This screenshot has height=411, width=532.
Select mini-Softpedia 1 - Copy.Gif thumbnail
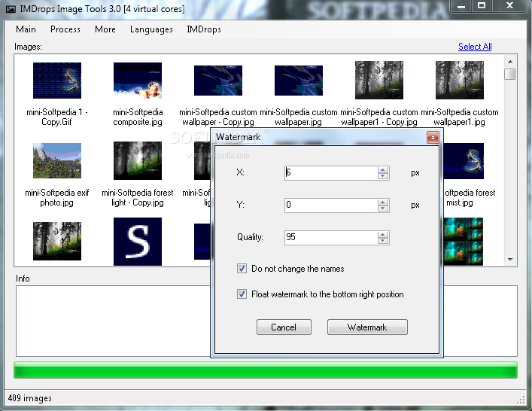pyautogui.click(x=57, y=81)
